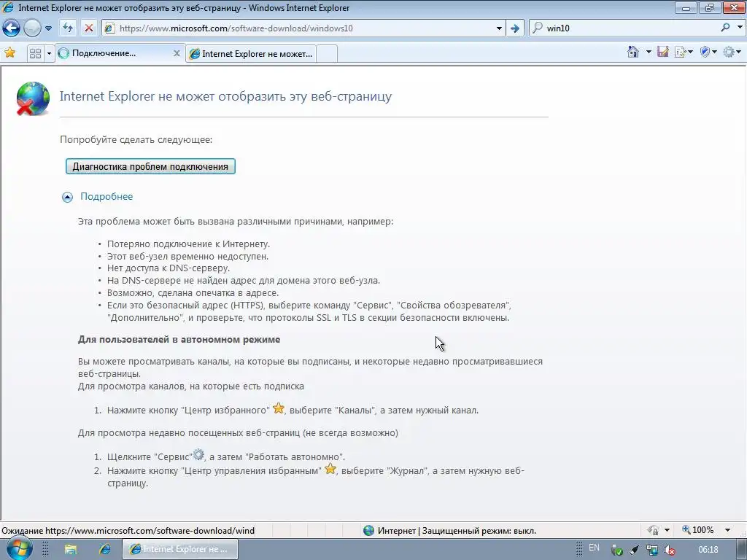Click the Go arrow next to address

[x=514, y=28]
